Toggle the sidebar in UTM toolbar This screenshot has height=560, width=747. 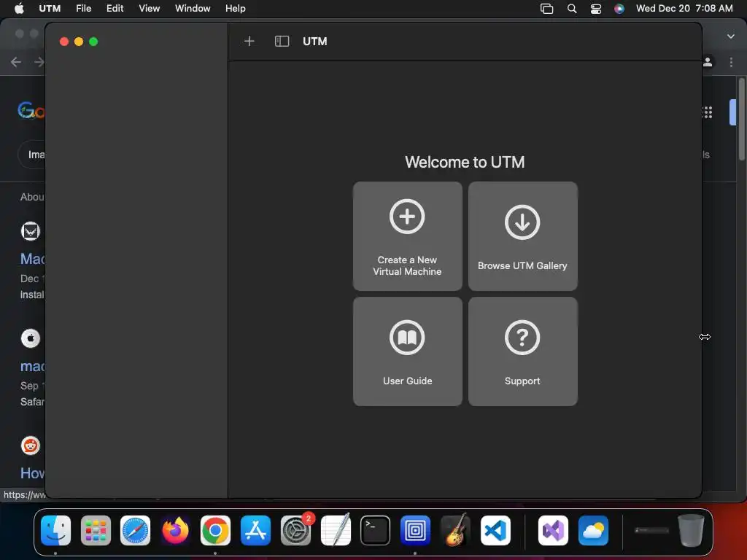click(x=282, y=42)
